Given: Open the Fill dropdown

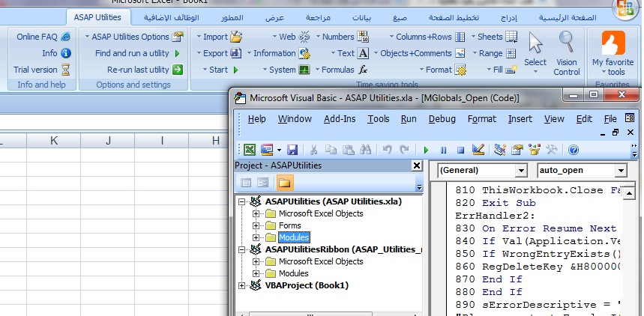Looking at the screenshot, I should coord(502,70).
